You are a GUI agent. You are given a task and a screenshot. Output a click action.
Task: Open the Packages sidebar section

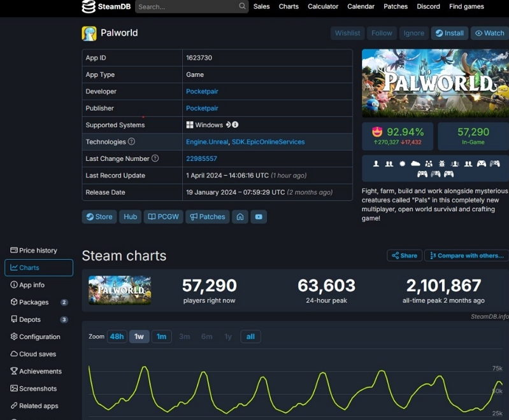click(38, 302)
